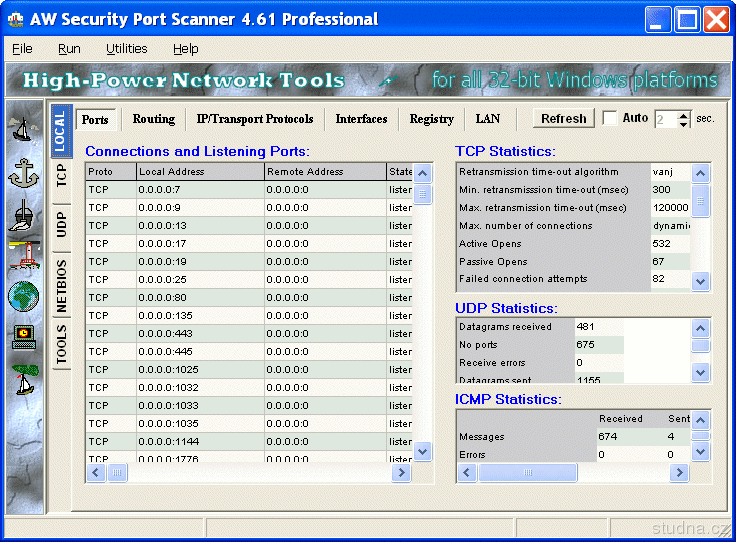Open the IP/Transport Protocols tab
This screenshot has height=542, width=736.
coord(254,119)
